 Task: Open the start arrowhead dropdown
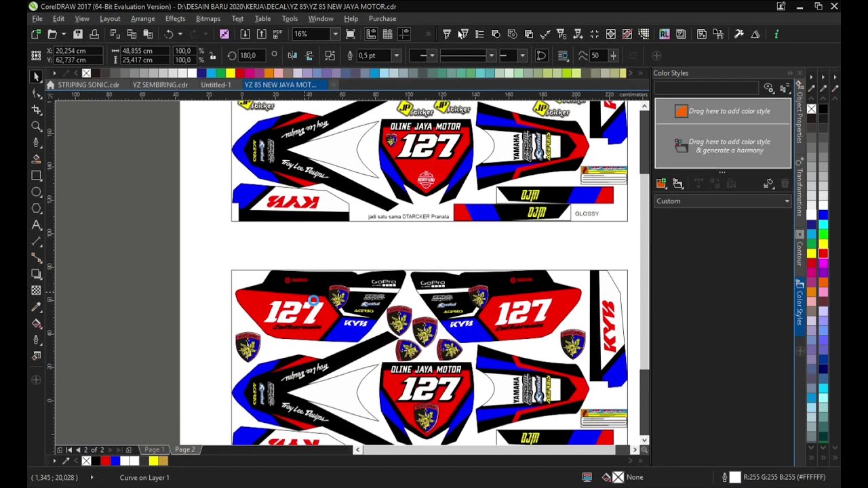(x=432, y=56)
